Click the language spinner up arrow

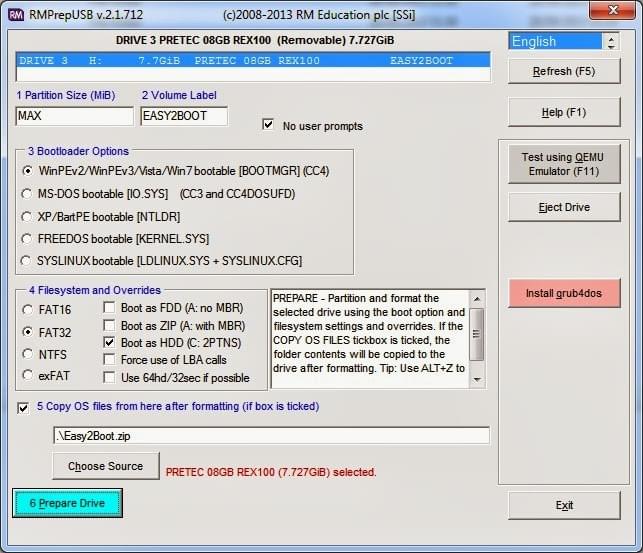(x=611, y=38)
